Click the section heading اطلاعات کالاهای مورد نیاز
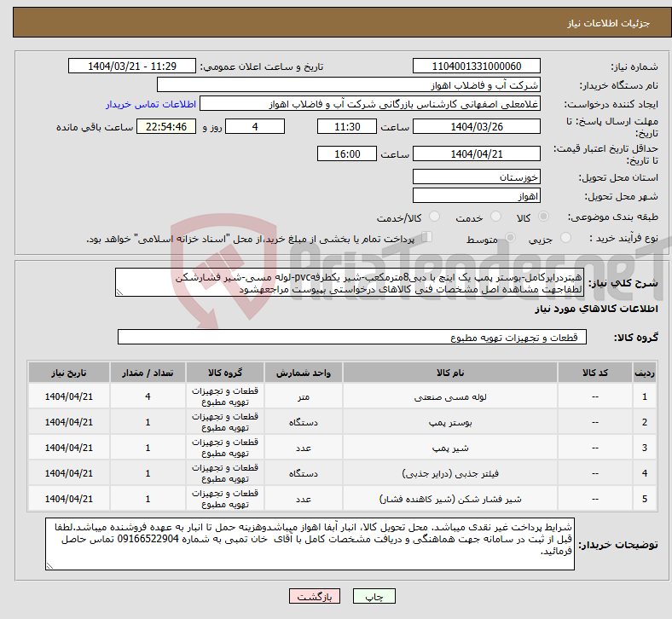 pyautogui.click(x=596, y=309)
